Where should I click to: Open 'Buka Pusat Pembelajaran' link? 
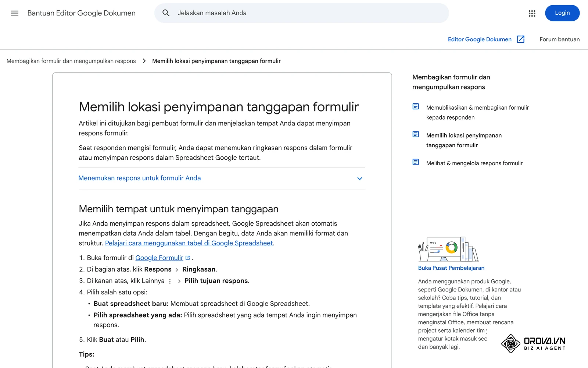[x=451, y=268]
